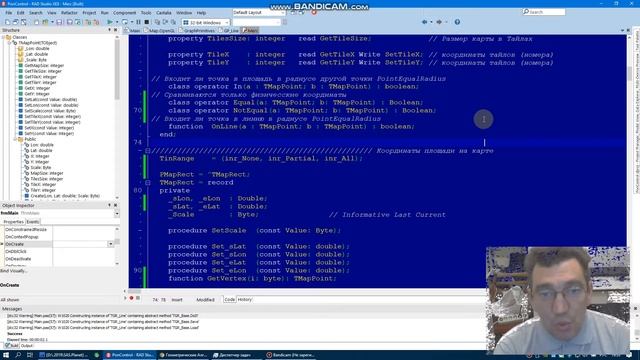The image size is (640, 360).
Task: Pin the Structure panel
Action: pos(109,30)
